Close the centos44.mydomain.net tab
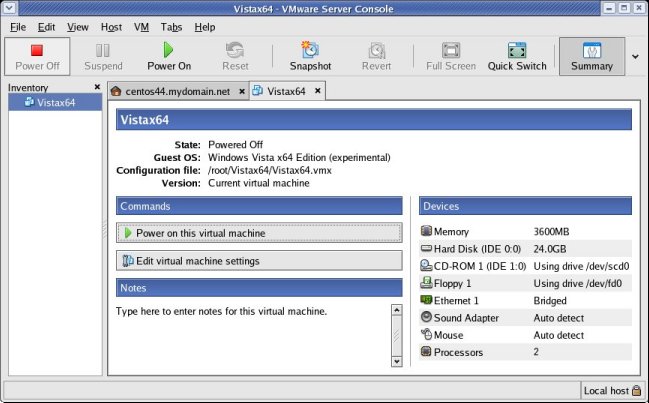This screenshot has height=403, width=649. click(x=242, y=91)
